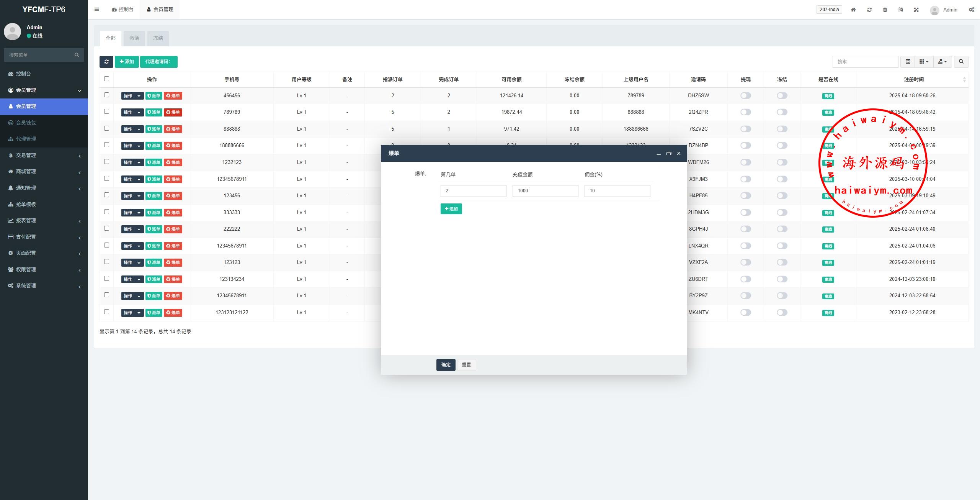Click the language translate icon

tap(900, 10)
